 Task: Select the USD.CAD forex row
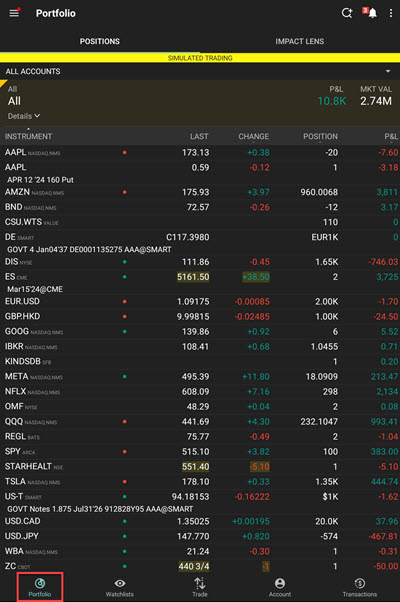200,521
